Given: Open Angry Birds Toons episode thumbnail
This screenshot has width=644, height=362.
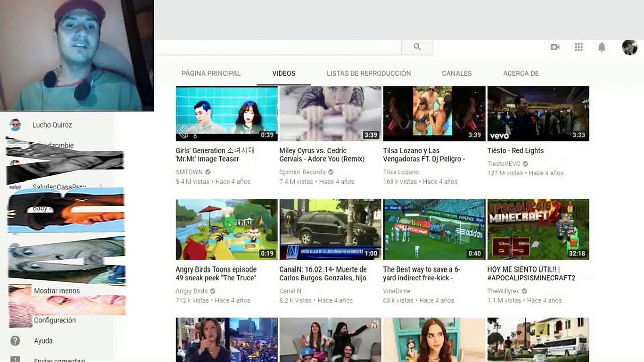Looking at the screenshot, I should pyautogui.click(x=226, y=229).
